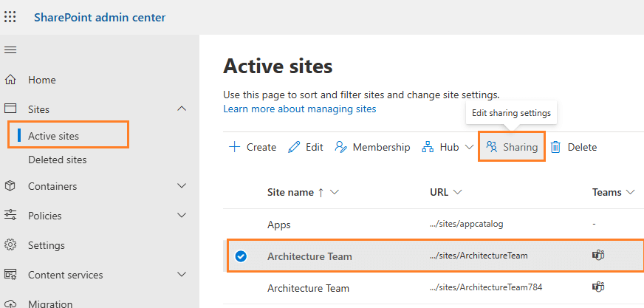Click the Migration cloud icon
The width and height of the screenshot is (644, 308).
[x=10, y=304]
